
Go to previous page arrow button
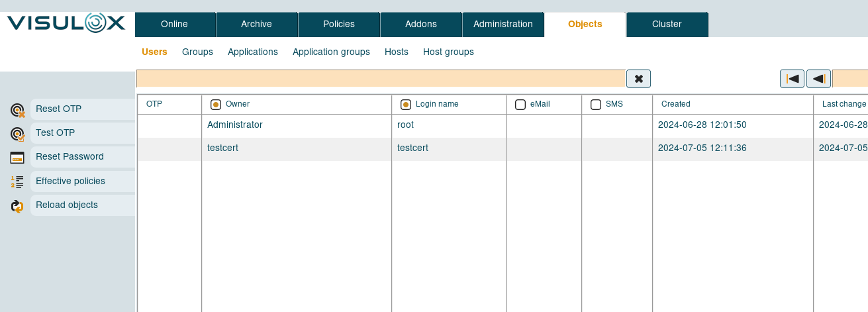pyautogui.click(x=818, y=79)
